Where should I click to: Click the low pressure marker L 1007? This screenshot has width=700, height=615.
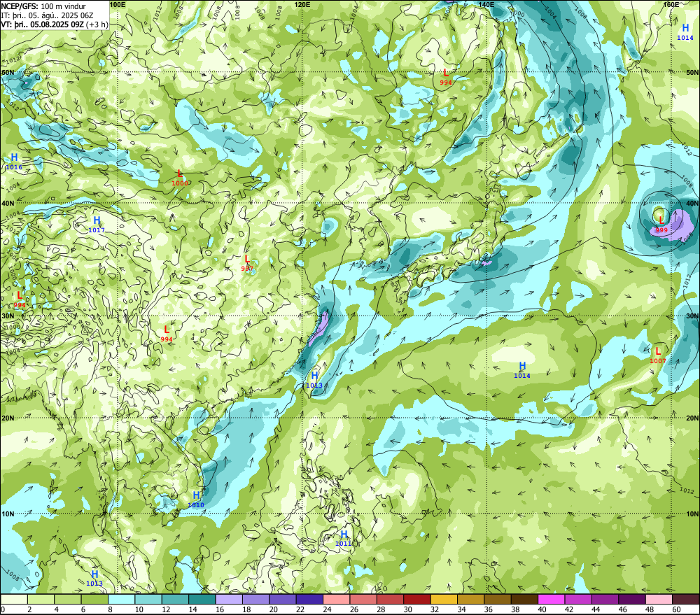point(657,355)
